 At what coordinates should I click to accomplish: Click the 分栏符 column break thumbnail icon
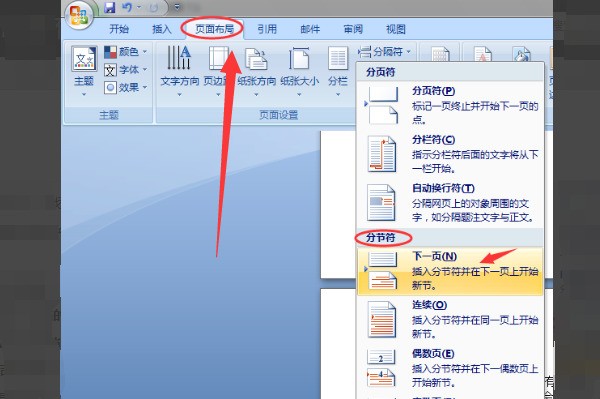(382, 154)
